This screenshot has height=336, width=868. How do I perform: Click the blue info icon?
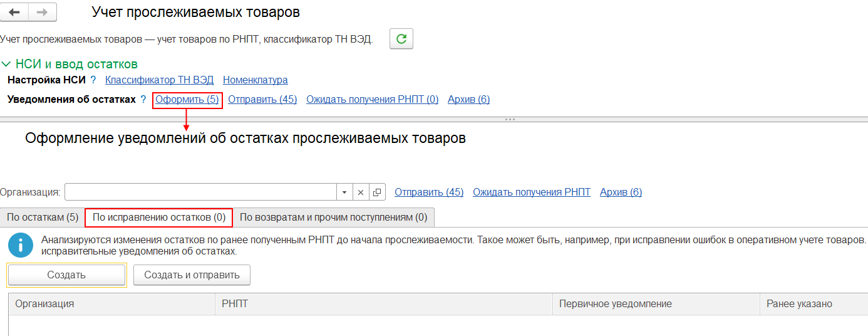click(x=21, y=245)
